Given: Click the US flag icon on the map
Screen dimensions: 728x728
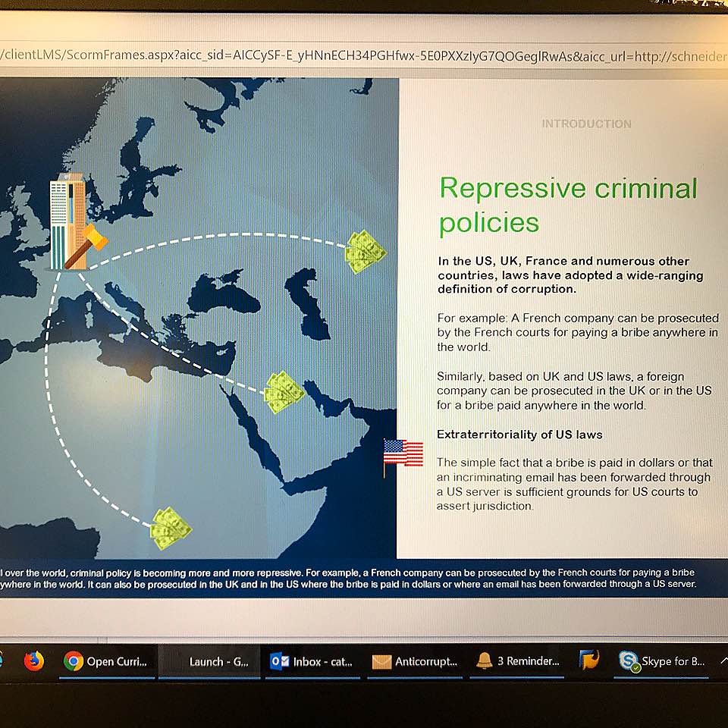Looking at the screenshot, I should (x=403, y=453).
